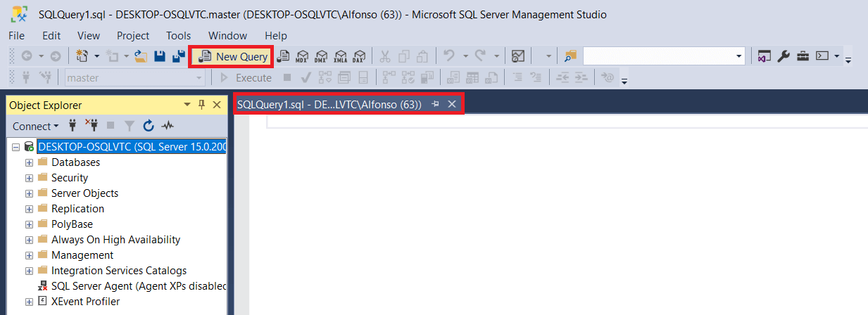Open the Toolbox briefcase icon
Screen dimensions: 868x315
click(x=803, y=56)
